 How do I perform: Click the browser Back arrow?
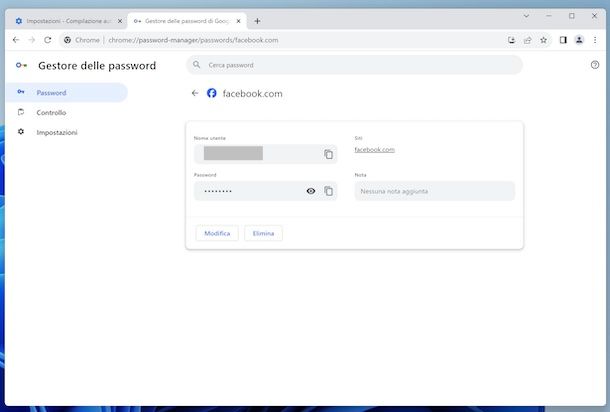(x=16, y=40)
